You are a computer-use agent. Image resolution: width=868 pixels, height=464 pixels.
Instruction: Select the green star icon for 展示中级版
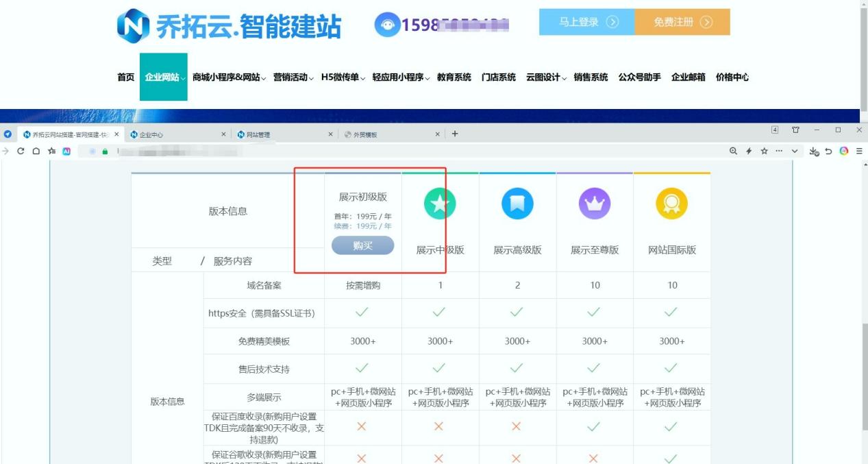(439, 203)
